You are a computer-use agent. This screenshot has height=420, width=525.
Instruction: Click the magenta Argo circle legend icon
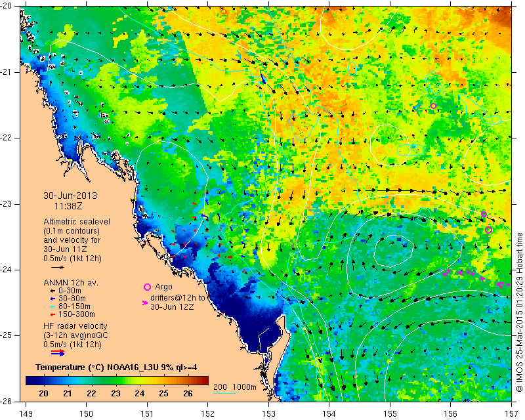pos(147,287)
